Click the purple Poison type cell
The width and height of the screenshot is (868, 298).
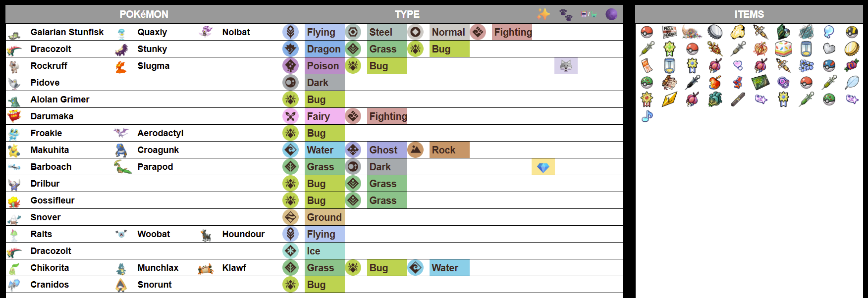tap(323, 66)
